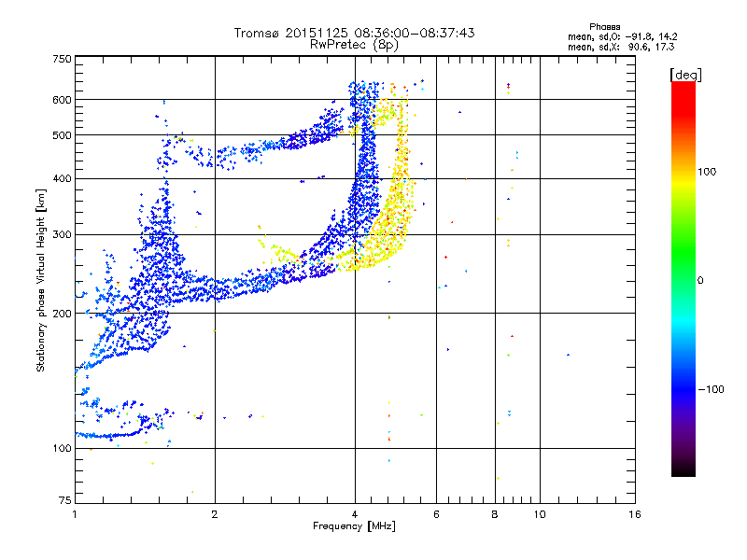747x560 pixels.
Task: Click the plot title "Tromsø 20151125 08:36:00-08:37:43"
Action: pos(354,33)
